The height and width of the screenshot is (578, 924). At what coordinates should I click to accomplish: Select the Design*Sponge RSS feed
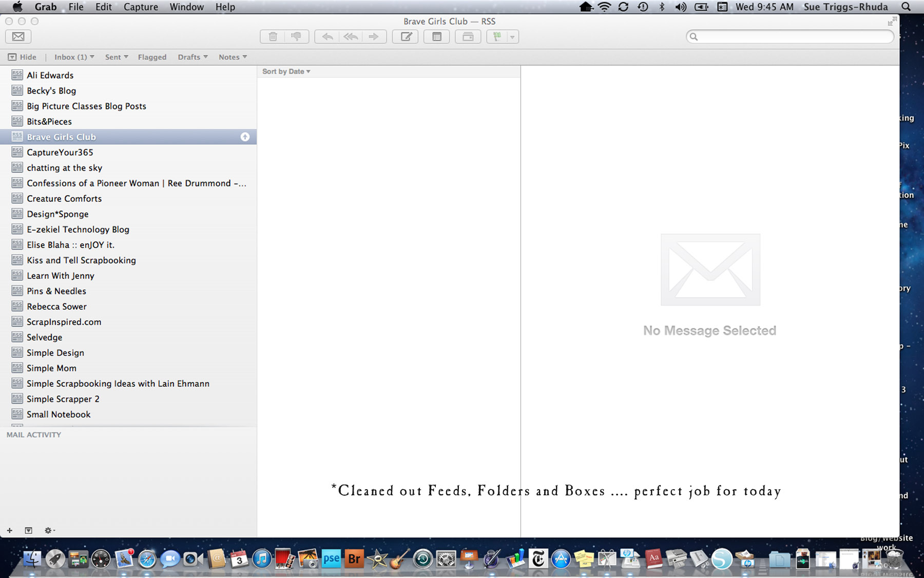coord(57,214)
